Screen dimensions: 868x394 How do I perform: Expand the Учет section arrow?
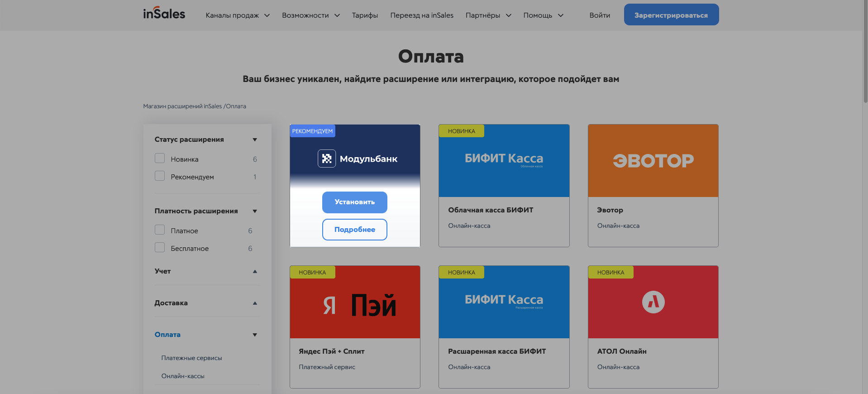[255, 271]
